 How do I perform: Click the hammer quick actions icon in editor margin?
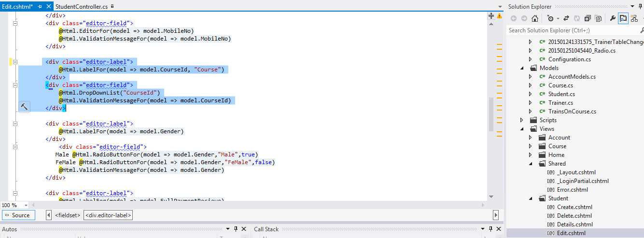click(24, 107)
